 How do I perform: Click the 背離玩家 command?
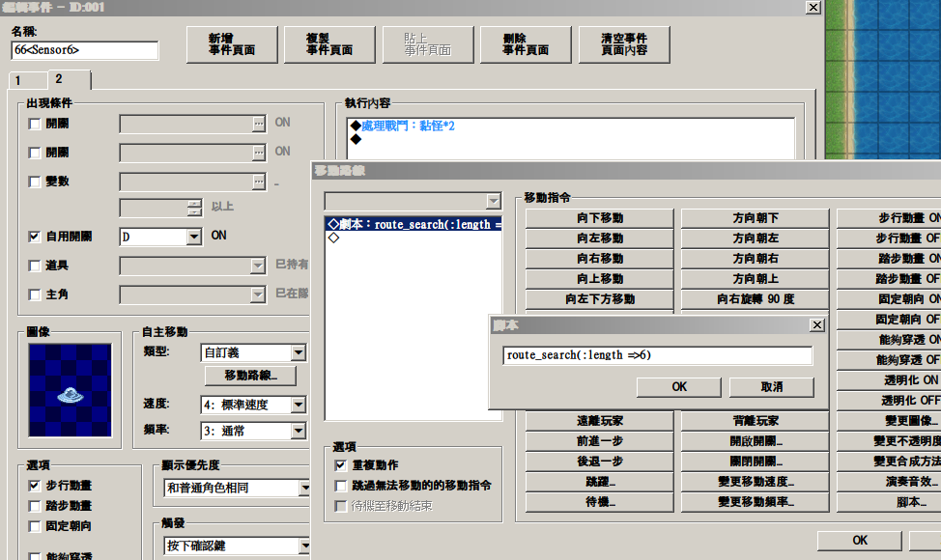[x=755, y=422]
